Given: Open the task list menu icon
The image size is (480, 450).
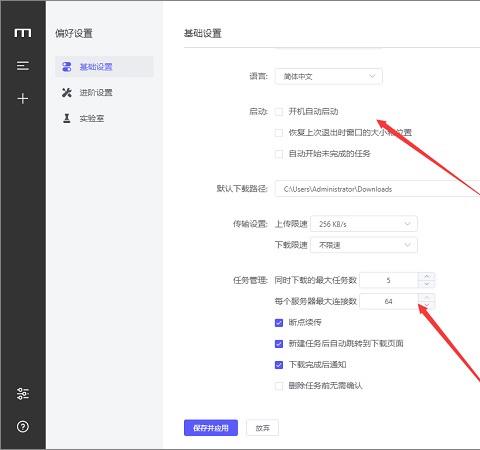Looking at the screenshot, I should (x=23, y=66).
